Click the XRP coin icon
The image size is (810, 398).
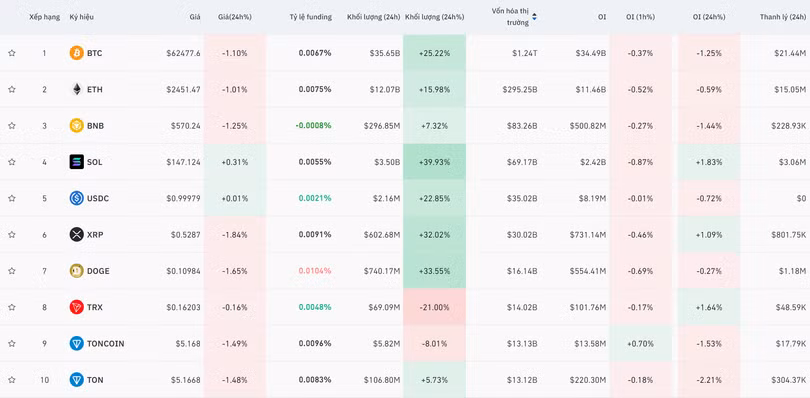(76, 235)
